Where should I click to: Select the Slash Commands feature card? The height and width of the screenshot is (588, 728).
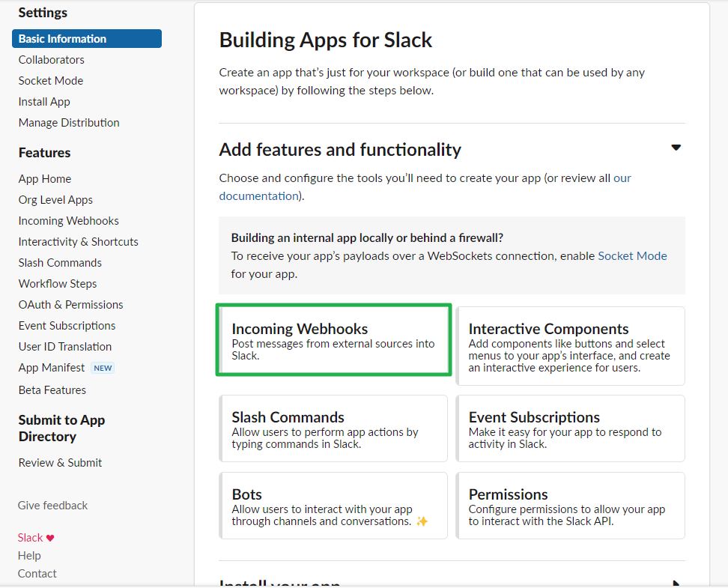pyautogui.click(x=333, y=428)
